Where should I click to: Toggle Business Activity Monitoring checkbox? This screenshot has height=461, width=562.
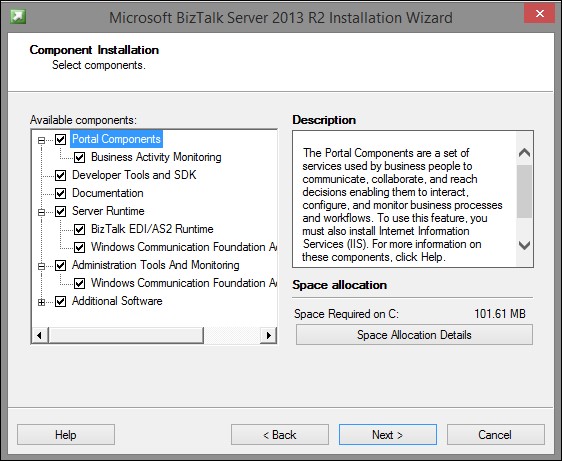click(x=80, y=157)
